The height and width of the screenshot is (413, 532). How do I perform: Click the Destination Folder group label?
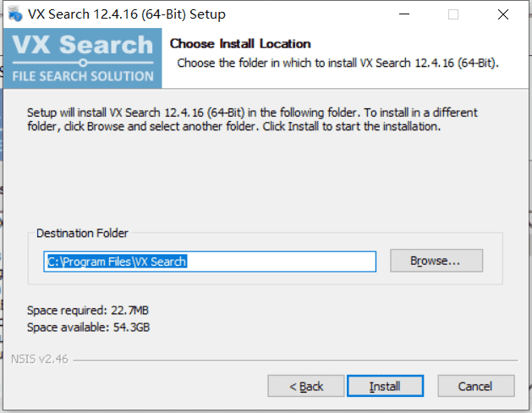82,233
